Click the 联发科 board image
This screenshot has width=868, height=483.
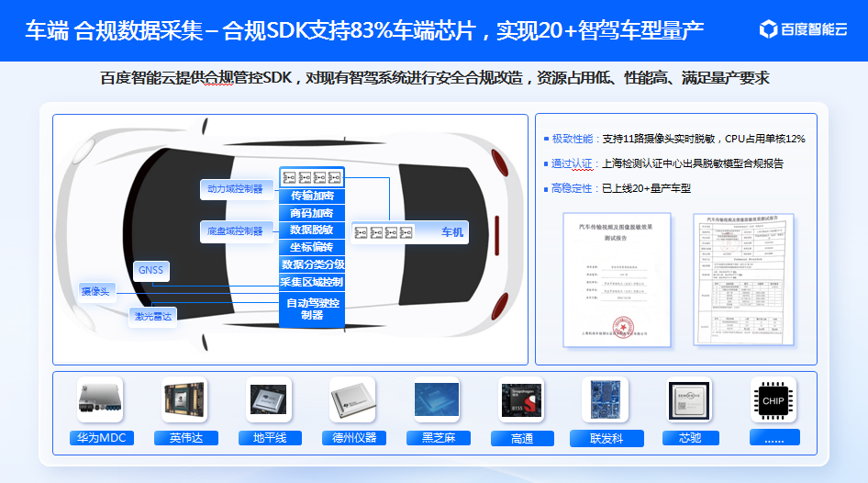605,399
